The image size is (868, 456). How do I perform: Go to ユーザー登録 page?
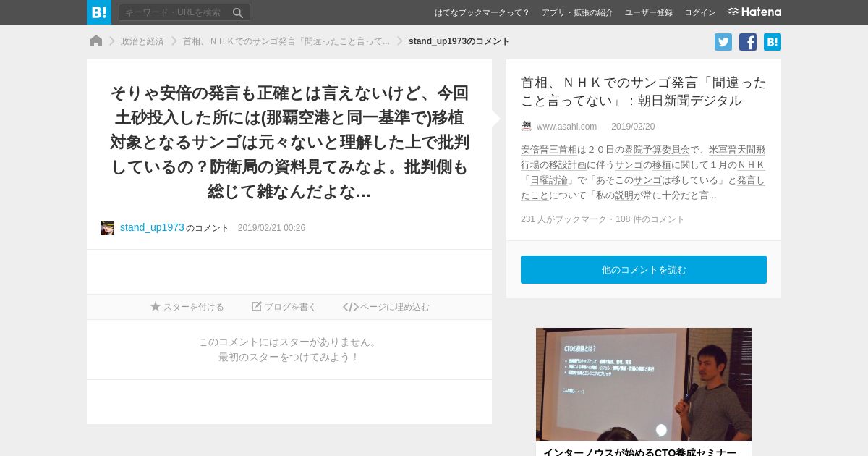click(649, 12)
